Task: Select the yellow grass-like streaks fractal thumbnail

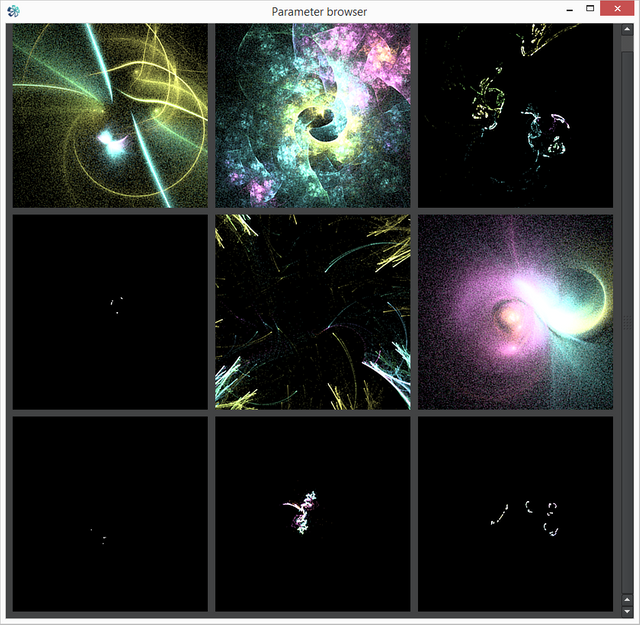Action: [313, 312]
